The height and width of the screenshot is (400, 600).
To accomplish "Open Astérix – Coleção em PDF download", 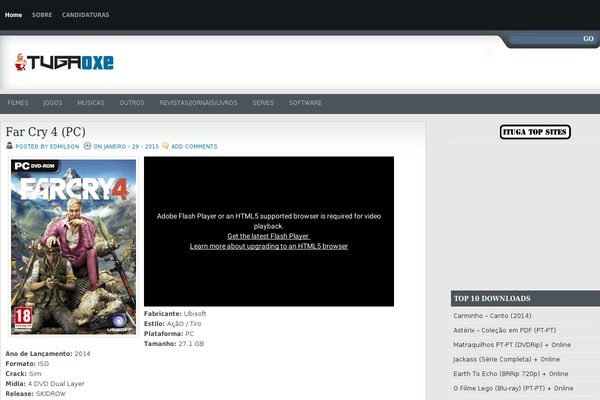I will (504, 330).
